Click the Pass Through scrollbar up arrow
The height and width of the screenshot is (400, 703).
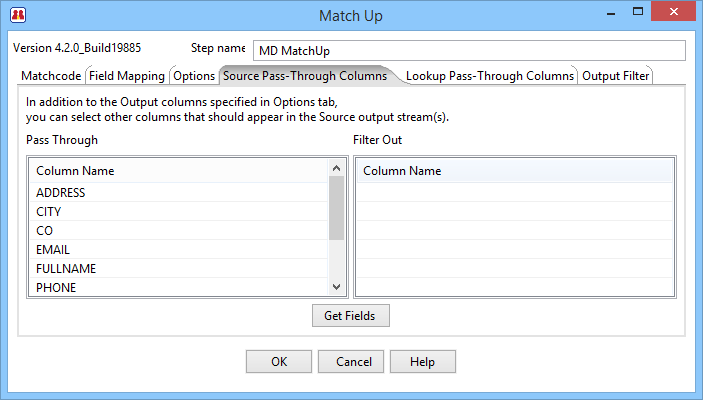337,170
